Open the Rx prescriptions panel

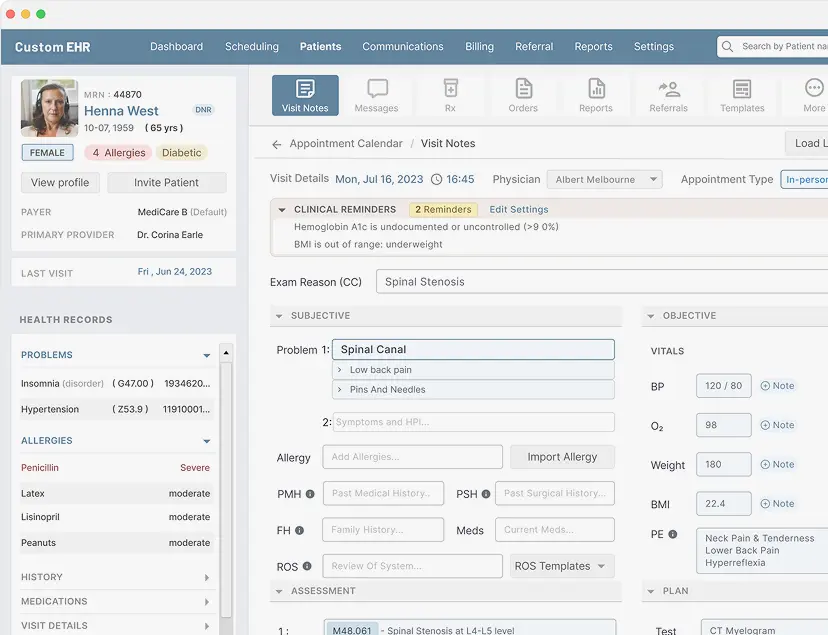pyautogui.click(x=449, y=95)
